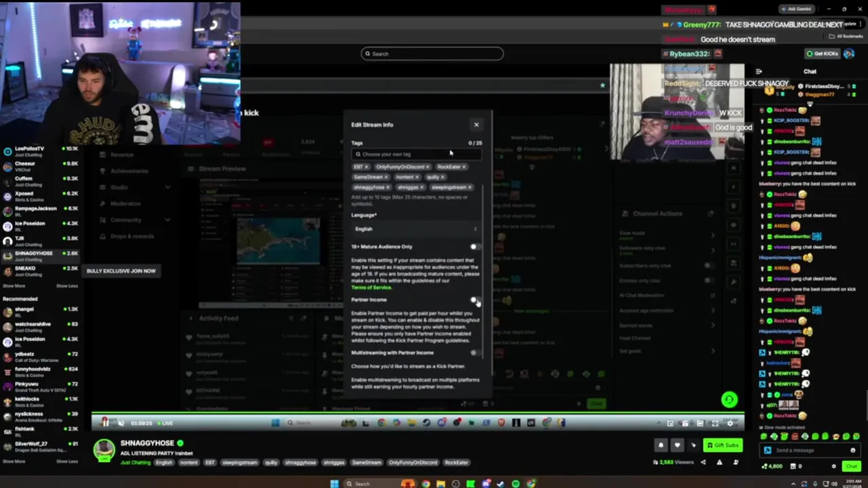Close the Edit Stream Info dialog

[x=476, y=125]
